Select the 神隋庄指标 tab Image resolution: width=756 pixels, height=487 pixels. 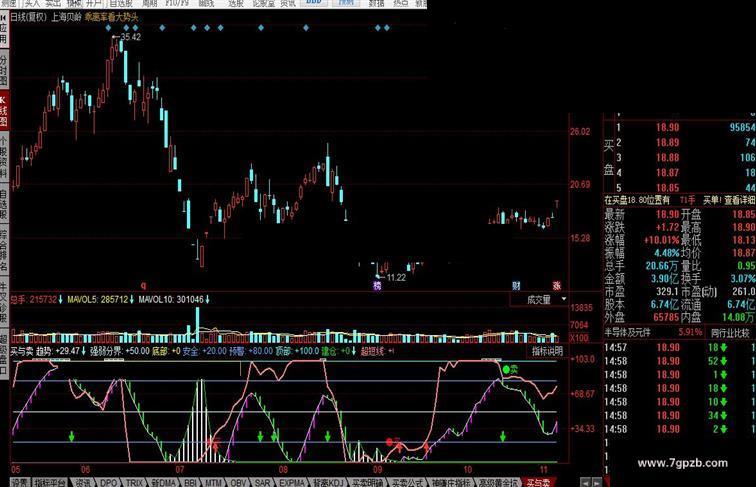(x=451, y=482)
